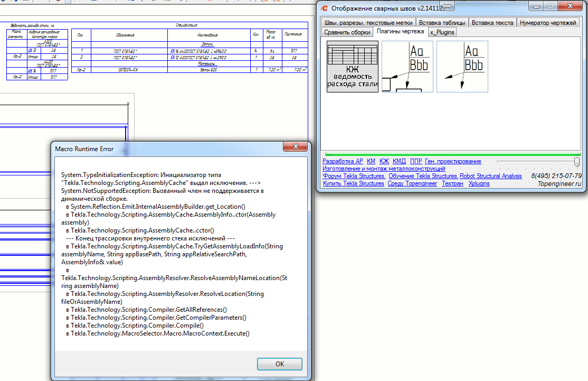The height and width of the screenshot is (381, 588).
Task: Open the Швы, разрезы, текстовые метки tab
Action: pos(368,23)
